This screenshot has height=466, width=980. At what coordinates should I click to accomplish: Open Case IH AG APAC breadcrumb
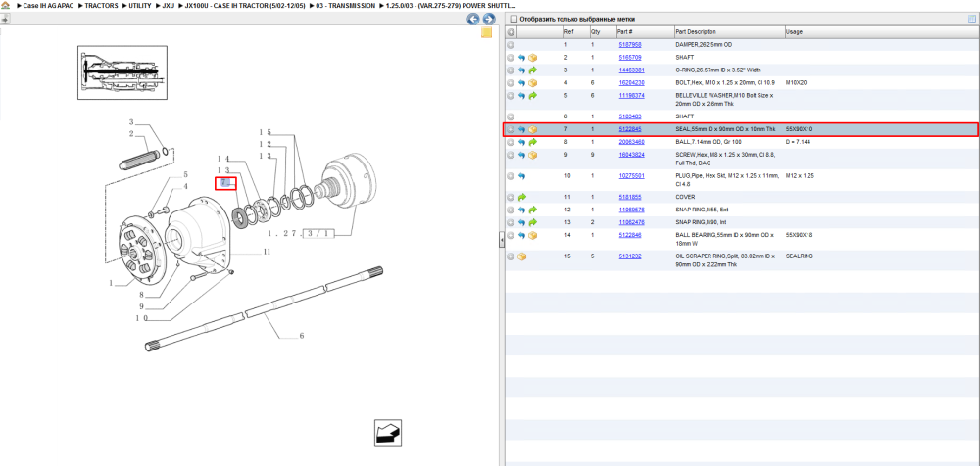[x=49, y=5]
